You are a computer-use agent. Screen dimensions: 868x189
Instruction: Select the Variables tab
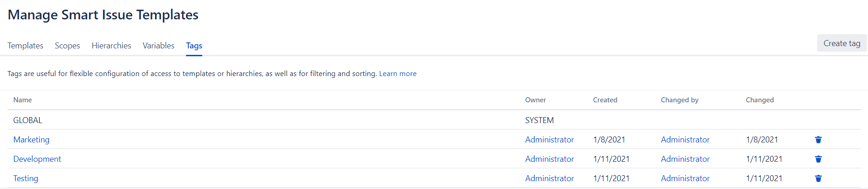coord(158,46)
